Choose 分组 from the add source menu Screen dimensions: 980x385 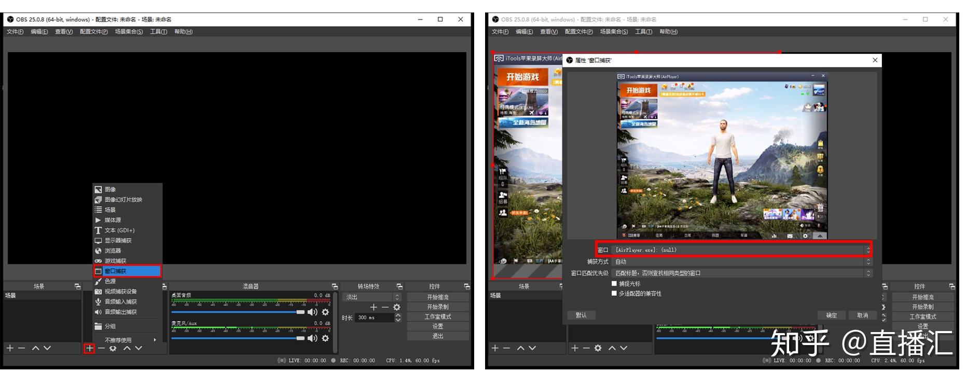(128, 326)
